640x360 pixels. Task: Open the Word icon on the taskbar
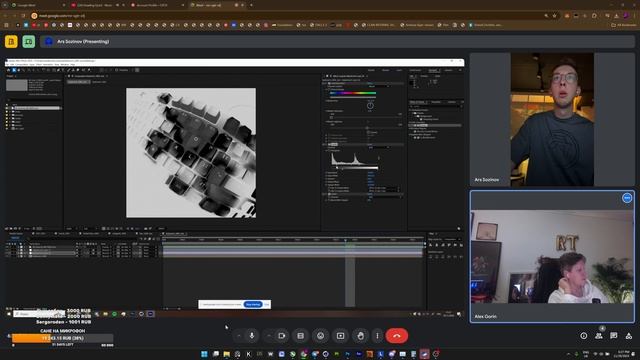[x=270, y=354]
